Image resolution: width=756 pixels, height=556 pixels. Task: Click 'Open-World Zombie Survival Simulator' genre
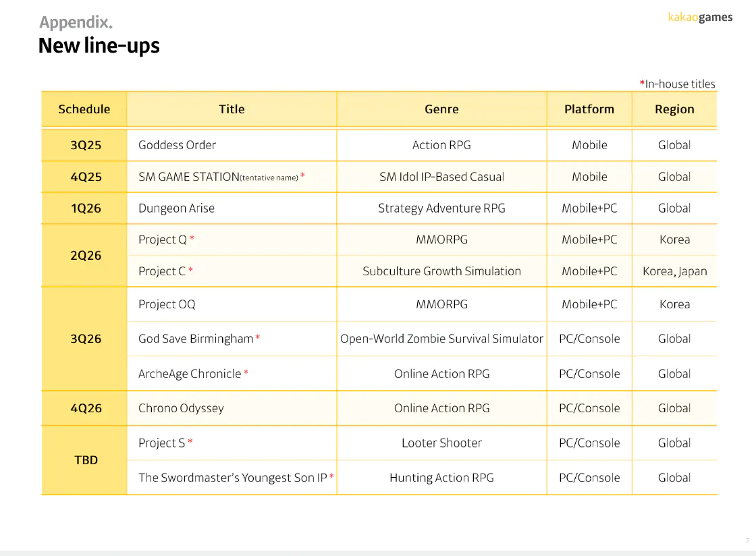(x=441, y=339)
